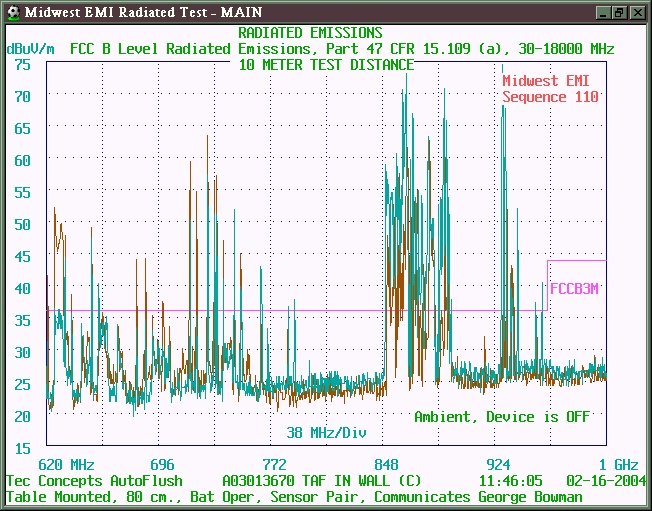Screen dimensions: 652x511
Task: Click the dBuV/m axis unit label
Action: pos(31,48)
